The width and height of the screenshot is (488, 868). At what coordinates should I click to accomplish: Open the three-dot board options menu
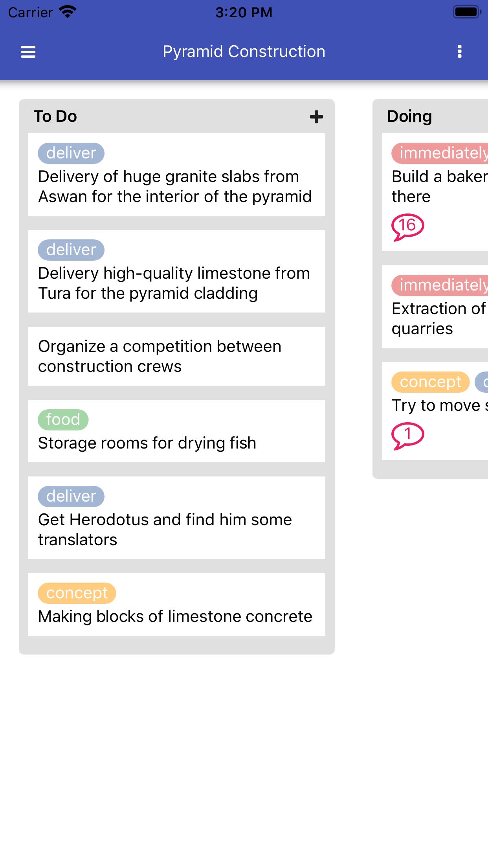pyautogui.click(x=459, y=51)
